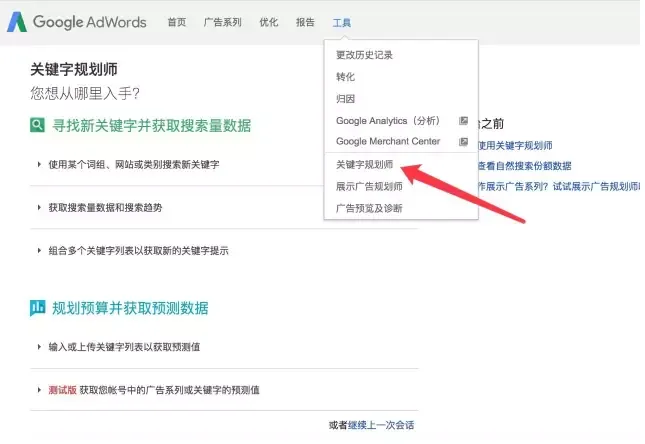Switch to the 优化 tab

269,22
